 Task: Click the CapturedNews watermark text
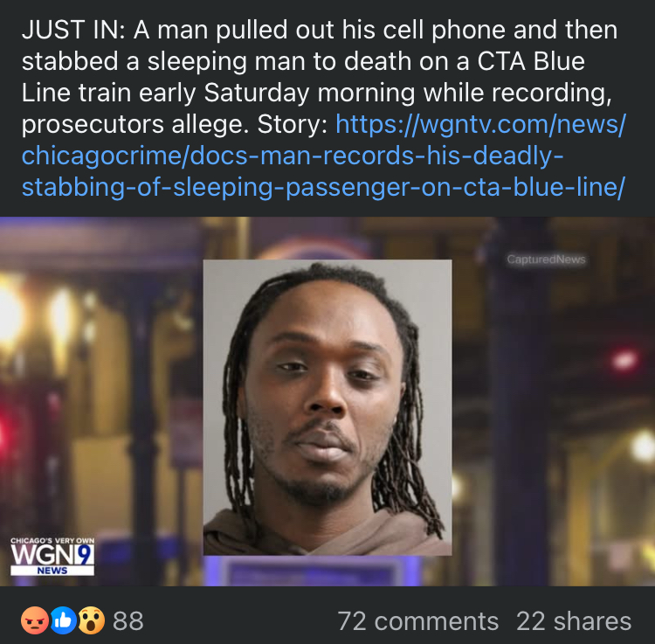546,260
